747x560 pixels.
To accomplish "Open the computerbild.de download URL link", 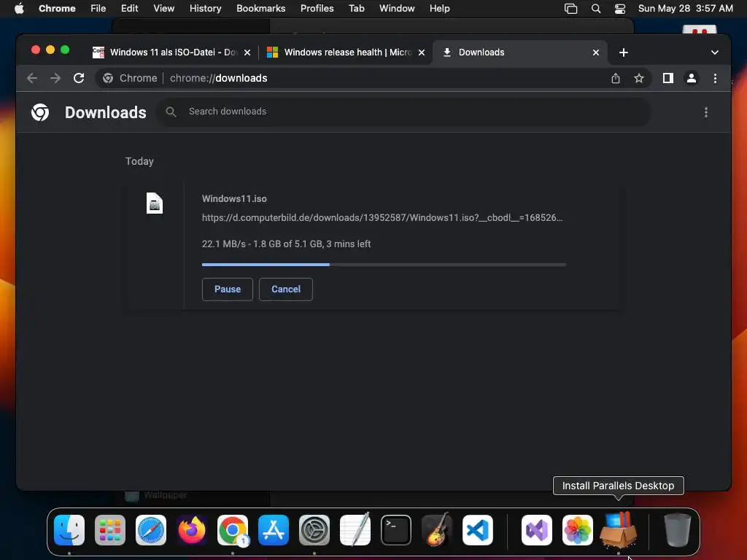I will (x=382, y=217).
